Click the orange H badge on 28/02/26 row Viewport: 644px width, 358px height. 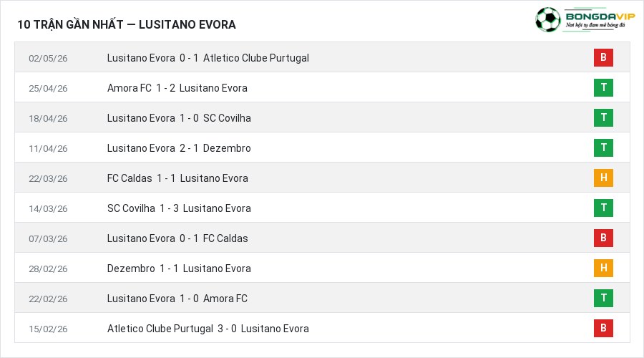603,268
